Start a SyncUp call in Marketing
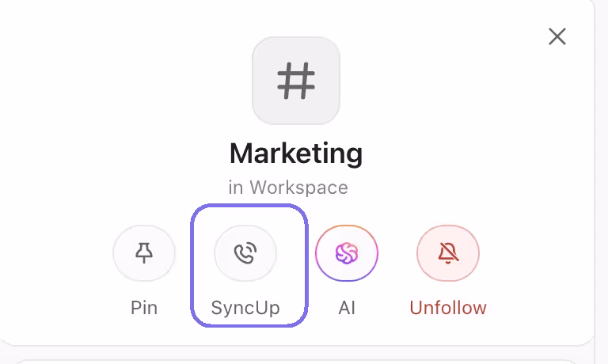The image size is (608, 364). (245, 253)
